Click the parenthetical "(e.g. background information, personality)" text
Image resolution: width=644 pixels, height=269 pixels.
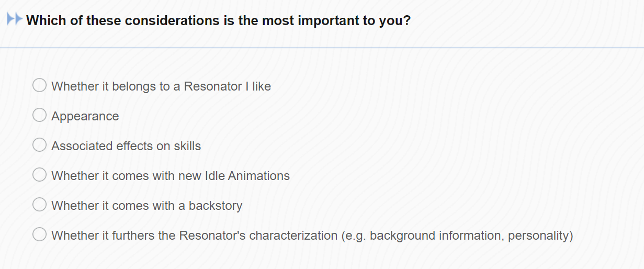click(x=457, y=236)
